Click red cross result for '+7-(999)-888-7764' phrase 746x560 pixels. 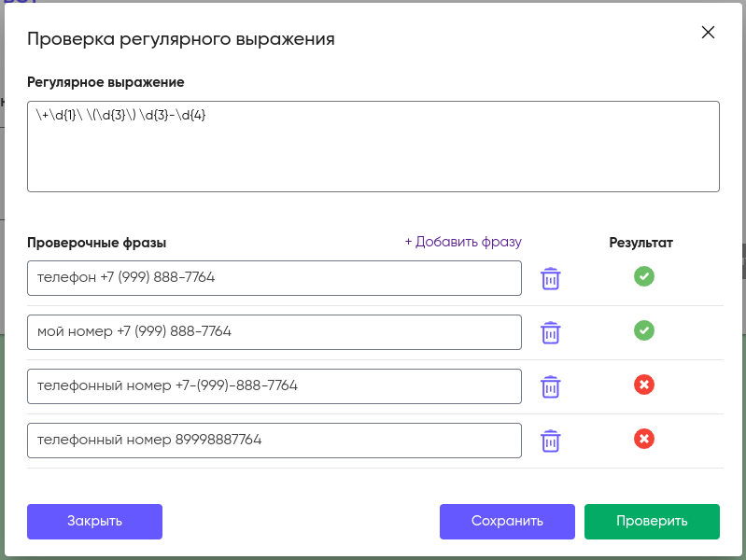(x=644, y=385)
